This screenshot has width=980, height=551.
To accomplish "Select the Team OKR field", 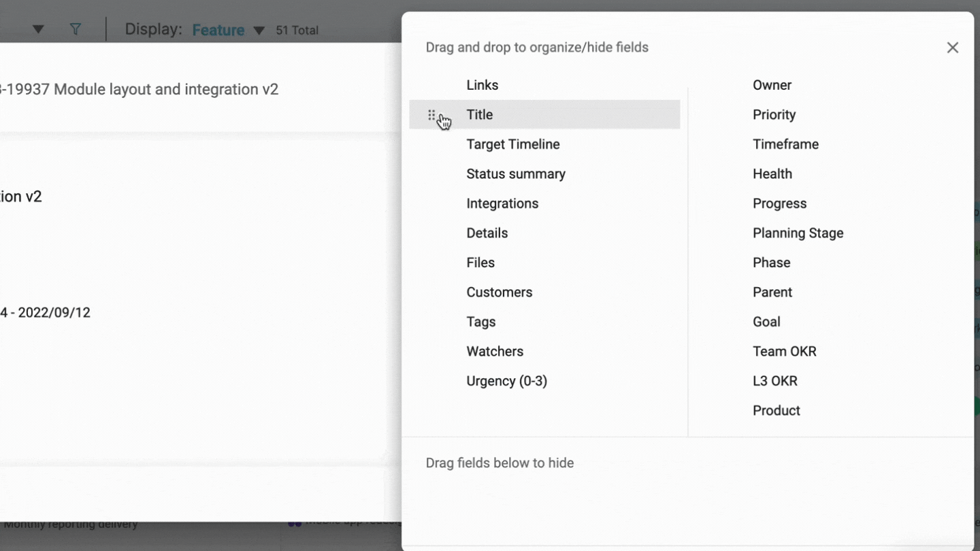I will pos(784,352).
